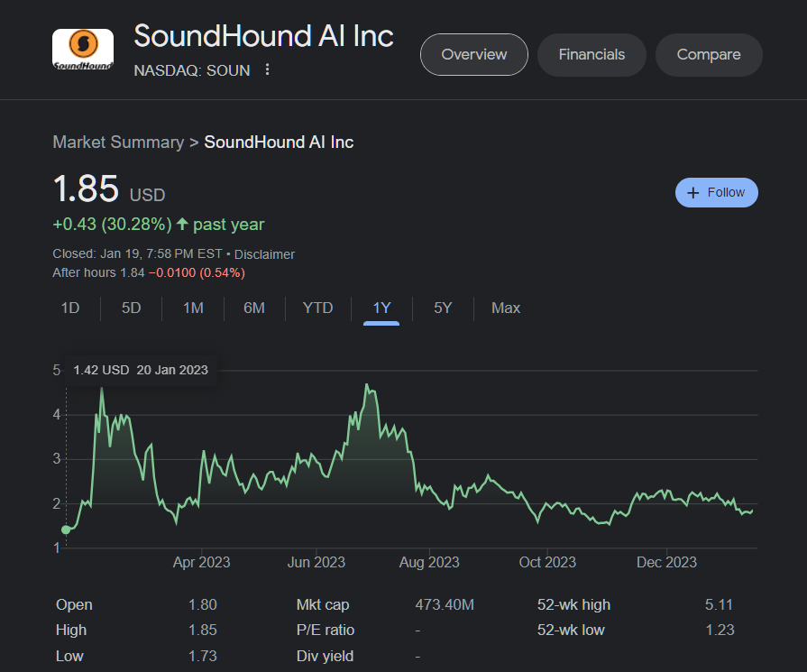Click the NASDAQ: SOUN ticker text

[192, 70]
